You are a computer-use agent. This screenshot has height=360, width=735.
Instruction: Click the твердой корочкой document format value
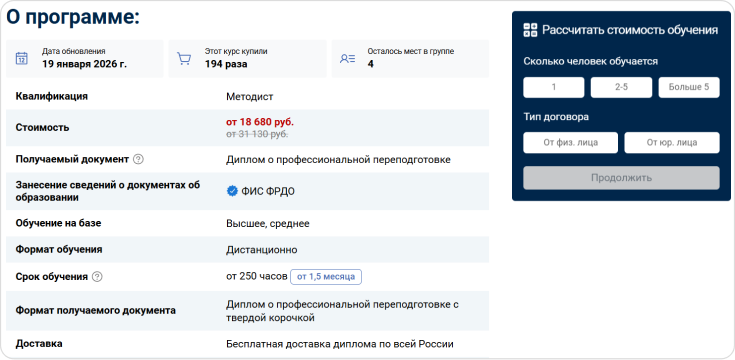coord(270,318)
